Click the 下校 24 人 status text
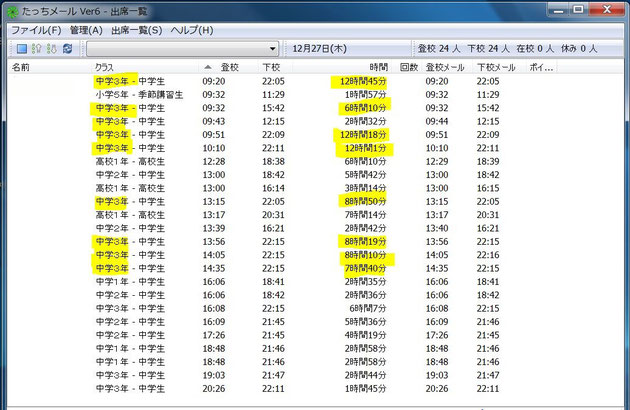Image resolution: width=630 pixels, height=410 pixels. coord(488,49)
